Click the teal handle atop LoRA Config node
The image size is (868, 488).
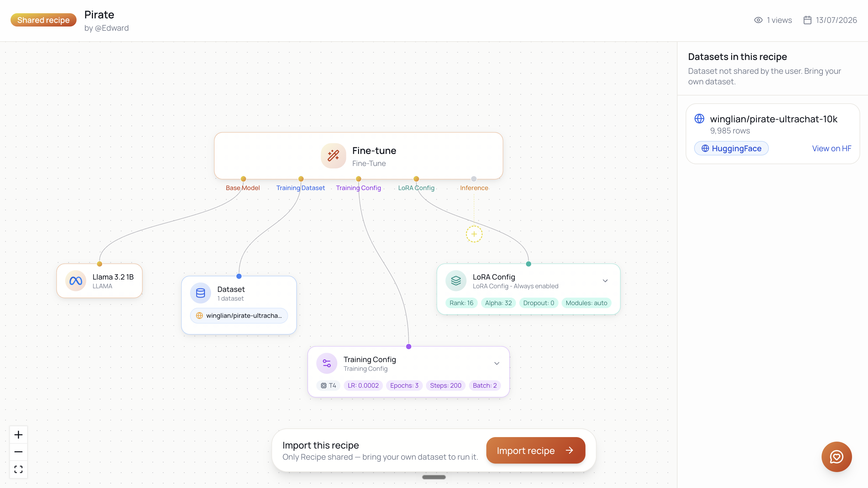pos(528,264)
